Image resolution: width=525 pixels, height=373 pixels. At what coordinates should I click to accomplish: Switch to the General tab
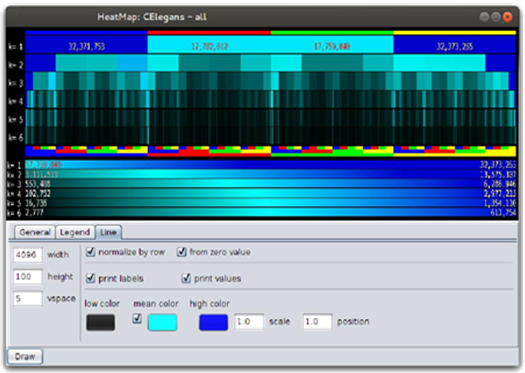pos(34,232)
